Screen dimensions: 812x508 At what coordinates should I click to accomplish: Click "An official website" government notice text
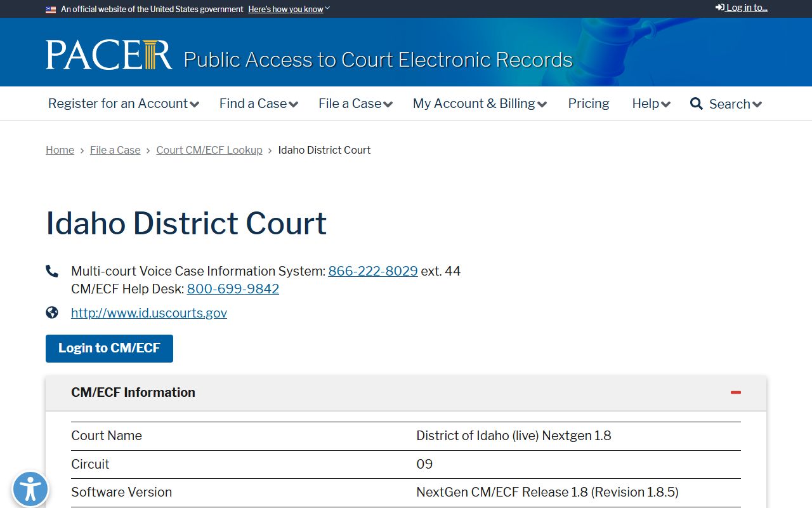click(152, 10)
